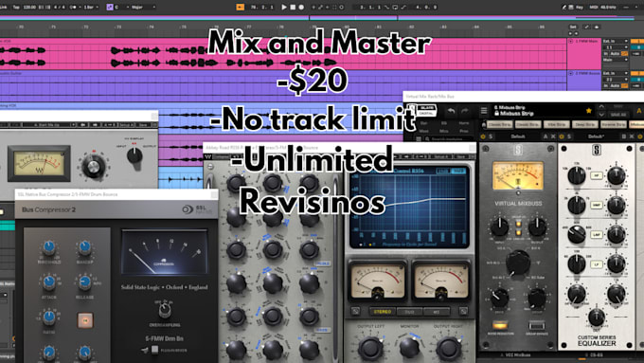Select the first Classic Strip tab

499,124
